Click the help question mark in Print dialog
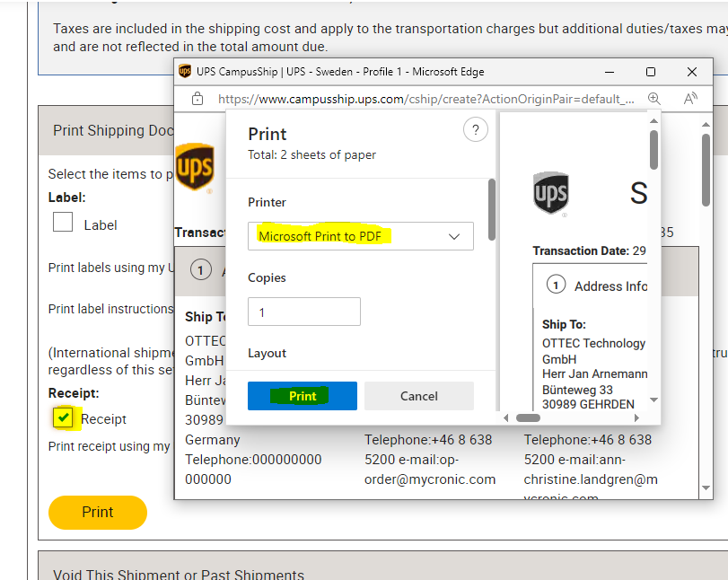 [476, 129]
